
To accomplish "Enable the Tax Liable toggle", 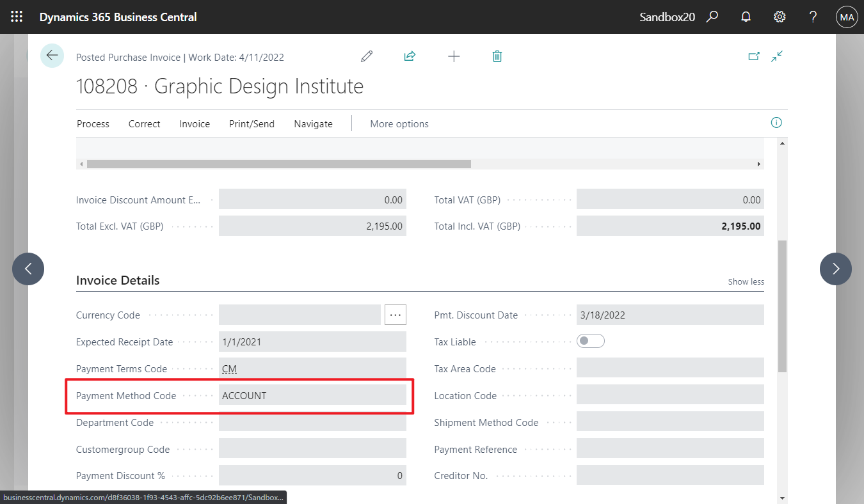I will coord(590,341).
